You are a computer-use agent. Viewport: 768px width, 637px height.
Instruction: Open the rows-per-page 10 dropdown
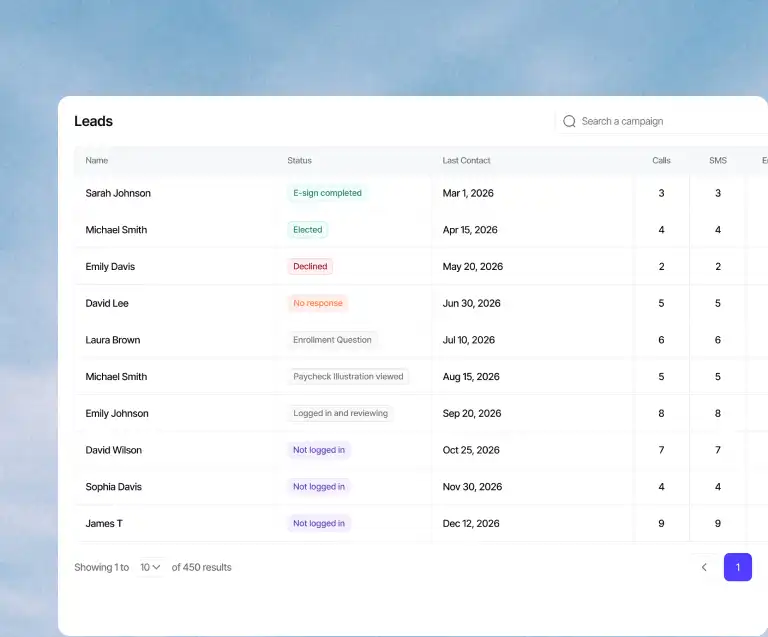[x=150, y=567]
